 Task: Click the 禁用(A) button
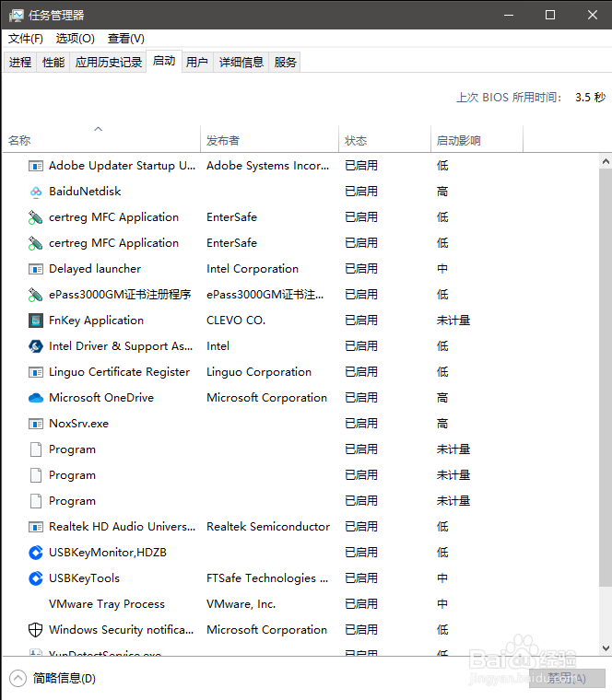pos(567,679)
